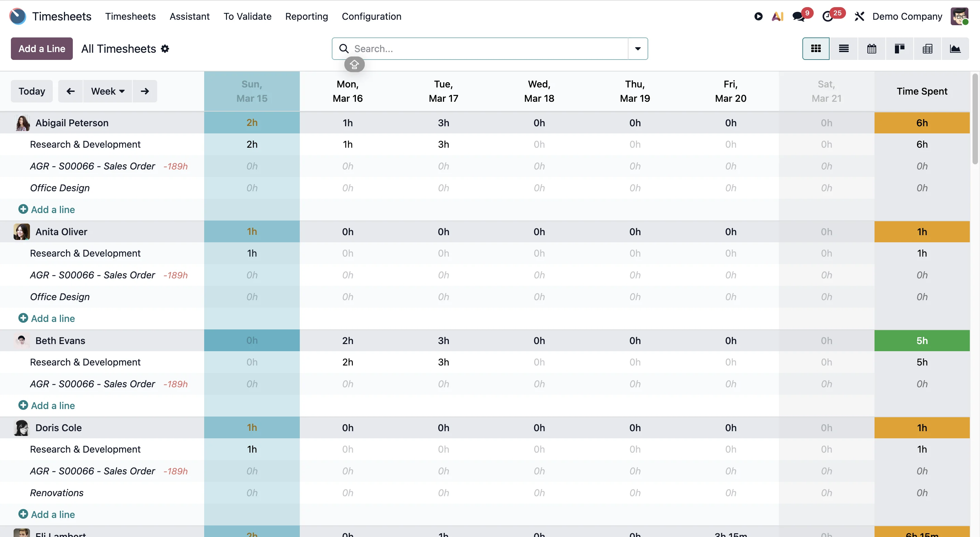Go to the next week arrow

coord(145,91)
